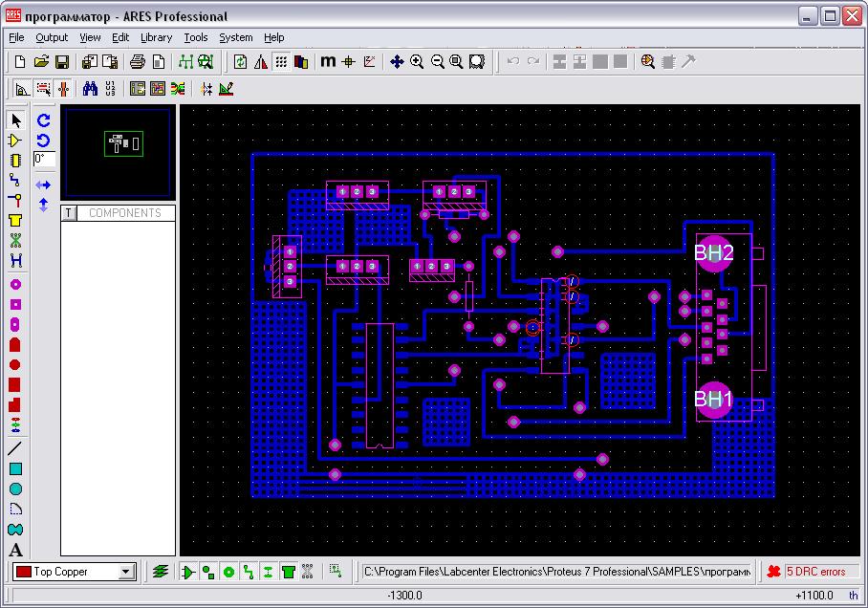Click the board overview thumbnail
Screen dimensions: 868x608
tap(118, 152)
